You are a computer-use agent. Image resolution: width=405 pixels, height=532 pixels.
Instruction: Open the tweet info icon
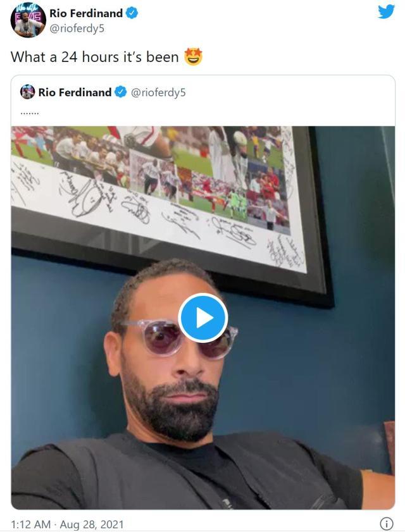coord(386,524)
